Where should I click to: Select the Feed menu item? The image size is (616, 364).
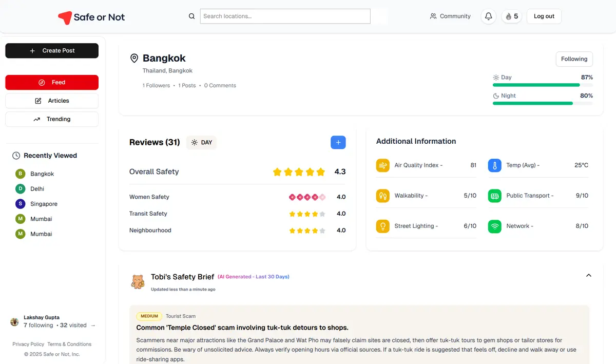pos(52,82)
